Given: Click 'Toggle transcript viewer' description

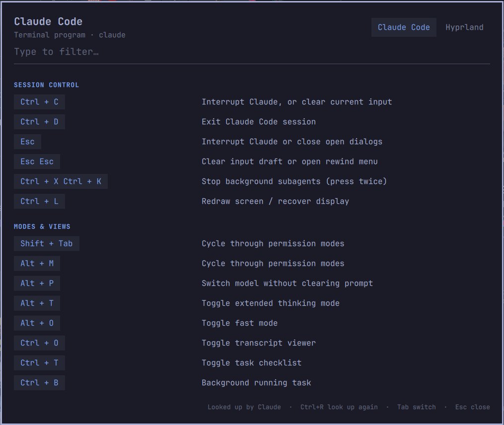Looking at the screenshot, I should click(x=258, y=343).
